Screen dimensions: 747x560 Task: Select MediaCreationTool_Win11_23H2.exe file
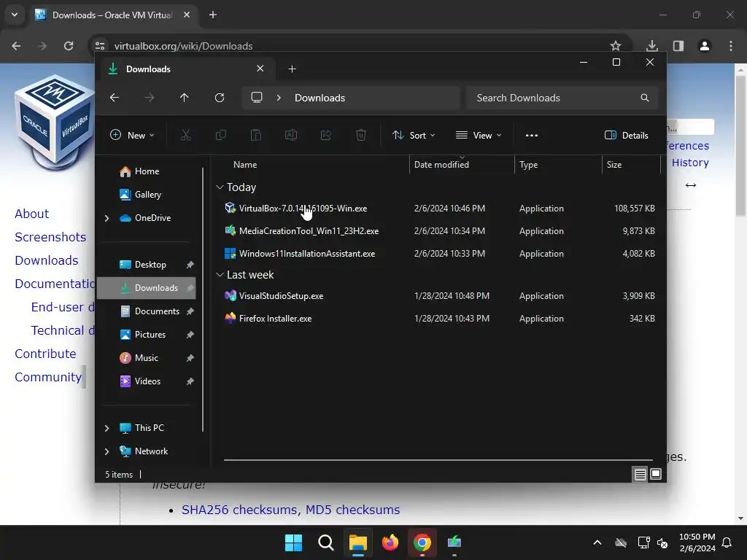coord(309,231)
